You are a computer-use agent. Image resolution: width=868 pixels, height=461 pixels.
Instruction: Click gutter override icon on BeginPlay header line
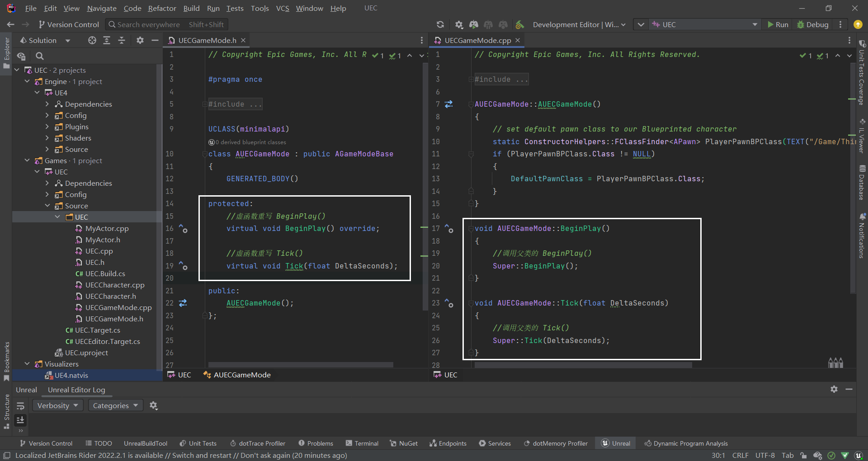click(183, 229)
